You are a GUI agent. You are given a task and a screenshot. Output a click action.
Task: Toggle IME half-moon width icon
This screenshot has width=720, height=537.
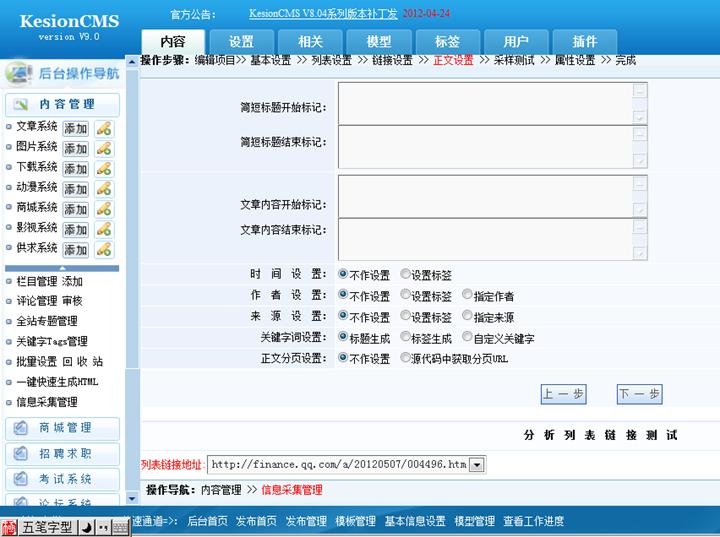87,528
